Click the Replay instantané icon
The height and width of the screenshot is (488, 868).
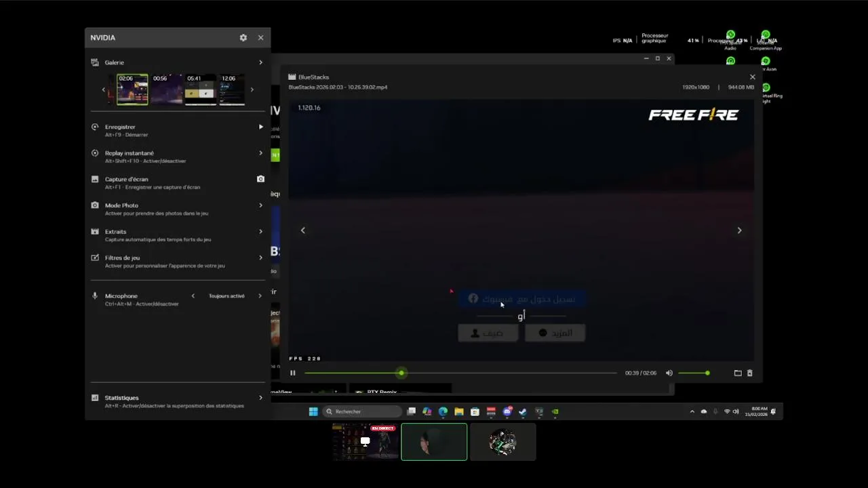pos(95,153)
